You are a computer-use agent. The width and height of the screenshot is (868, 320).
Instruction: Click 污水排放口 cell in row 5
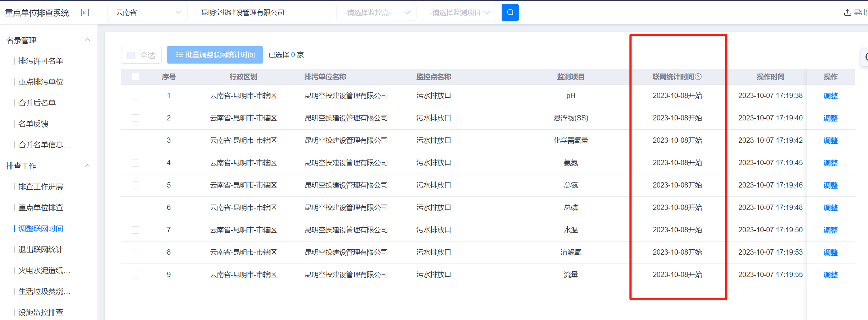[433, 185]
